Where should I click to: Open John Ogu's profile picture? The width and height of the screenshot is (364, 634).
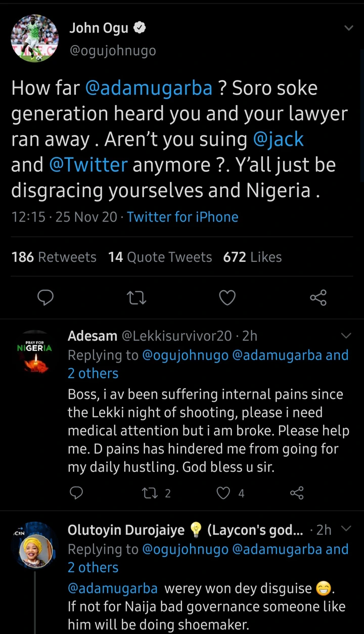(x=35, y=38)
